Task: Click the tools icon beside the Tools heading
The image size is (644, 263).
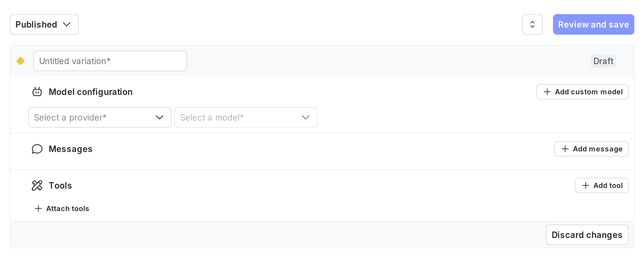Action: pyautogui.click(x=37, y=185)
